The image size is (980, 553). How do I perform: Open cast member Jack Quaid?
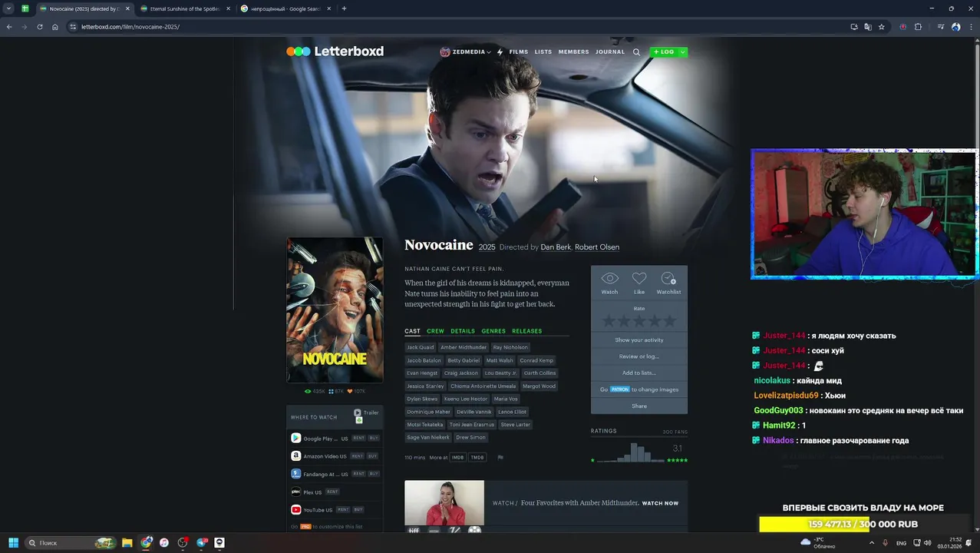(x=420, y=347)
